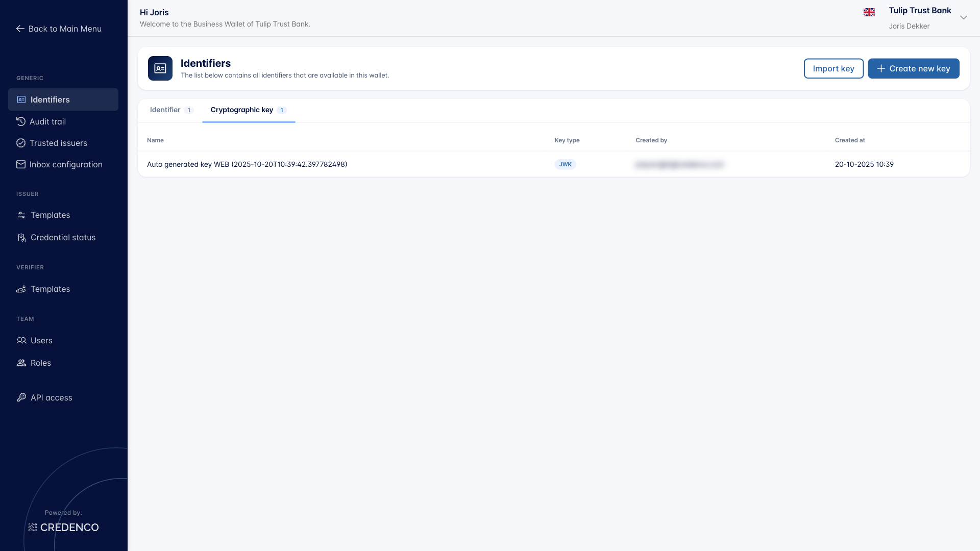This screenshot has width=980, height=551.
Task: Select the Cryptographic key tab
Action: point(249,110)
